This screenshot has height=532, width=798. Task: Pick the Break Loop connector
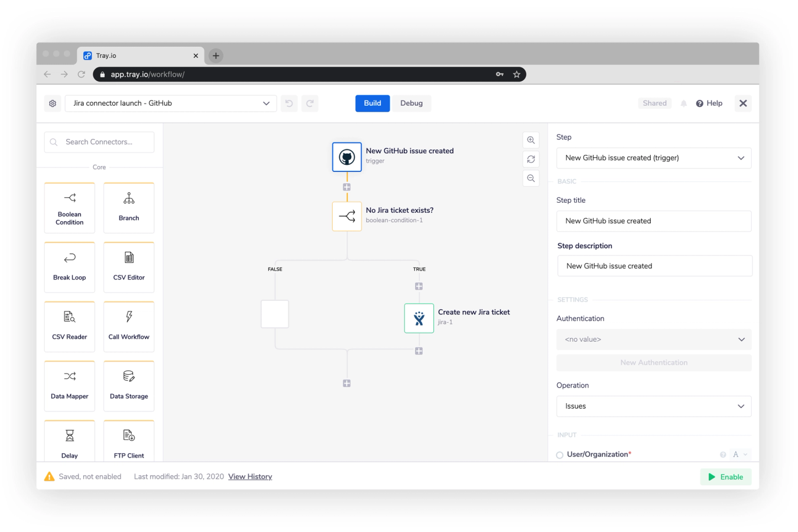point(70,267)
